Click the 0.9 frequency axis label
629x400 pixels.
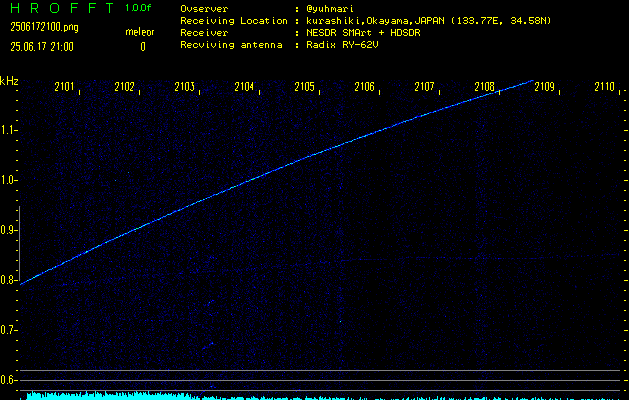coord(8,230)
